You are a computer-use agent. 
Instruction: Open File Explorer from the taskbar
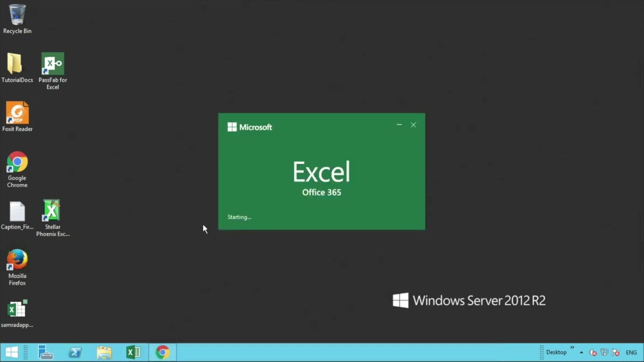pyautogui.click(x=104, y=352)
